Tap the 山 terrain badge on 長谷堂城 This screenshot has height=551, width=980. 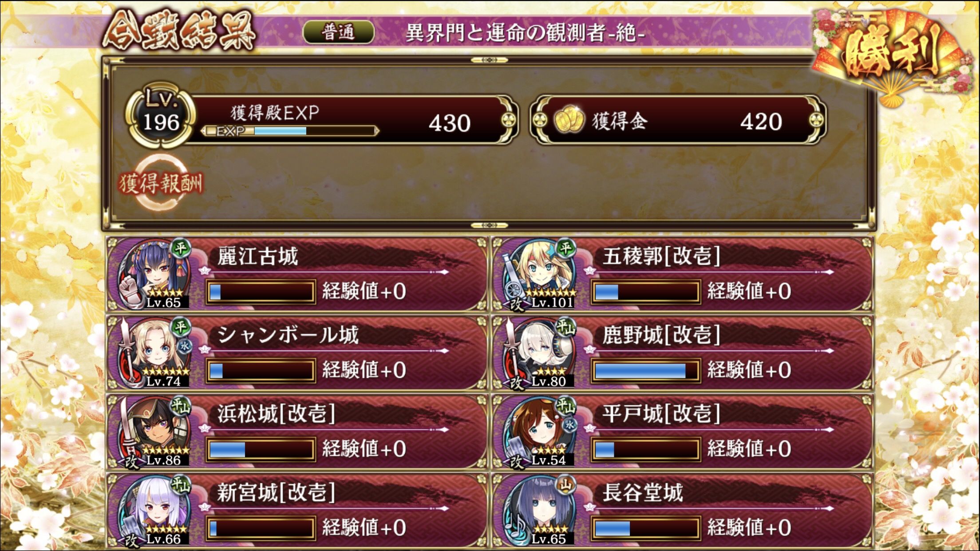pos(566,485)
